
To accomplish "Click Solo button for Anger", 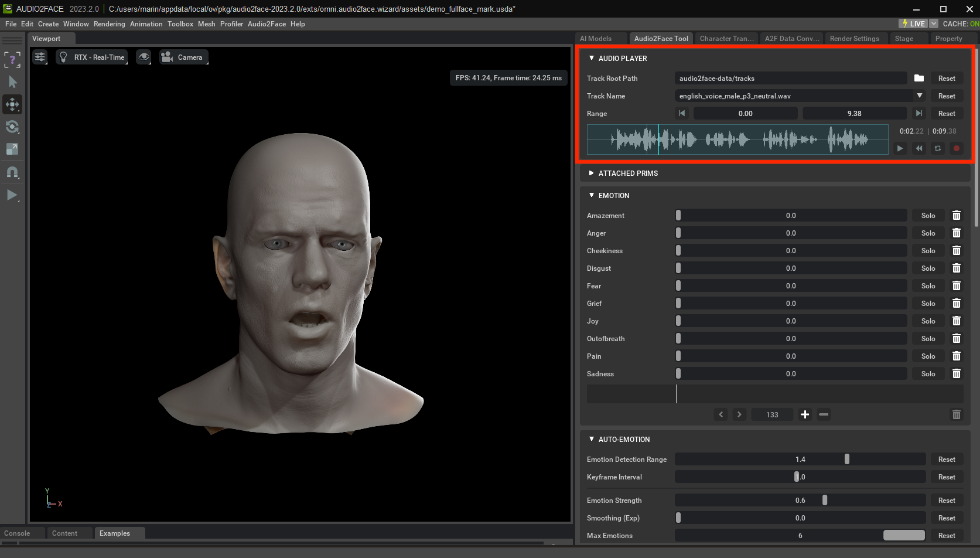I will [x=928, y=233].
